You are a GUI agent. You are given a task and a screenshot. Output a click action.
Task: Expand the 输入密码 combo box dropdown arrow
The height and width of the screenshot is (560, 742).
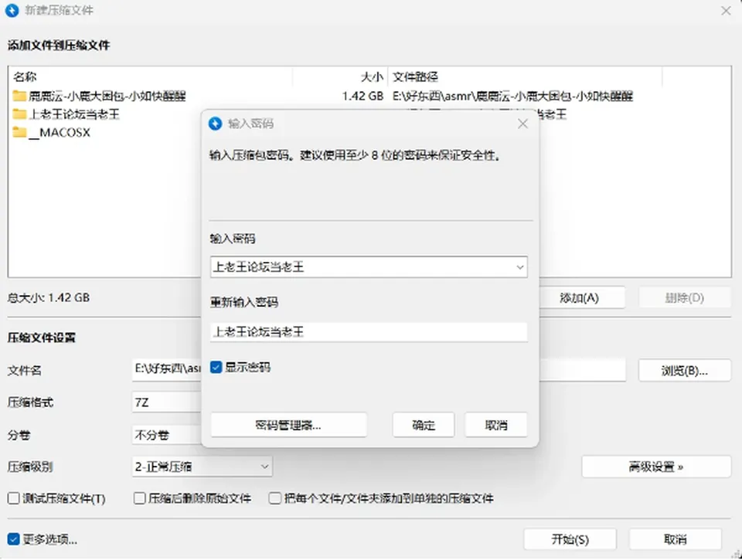click(x=519, y=267)
